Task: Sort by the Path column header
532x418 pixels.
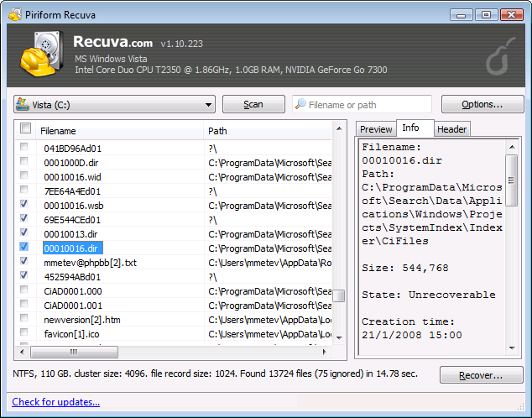Action: [268, 131]
